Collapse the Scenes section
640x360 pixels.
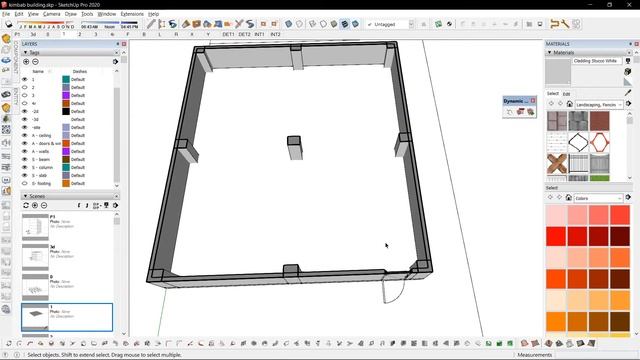click(25, 196)
